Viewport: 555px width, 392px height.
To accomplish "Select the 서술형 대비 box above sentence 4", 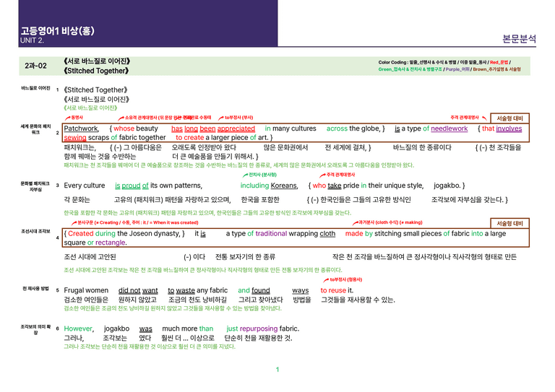I will pyautogui.click(x=509, y=223).
